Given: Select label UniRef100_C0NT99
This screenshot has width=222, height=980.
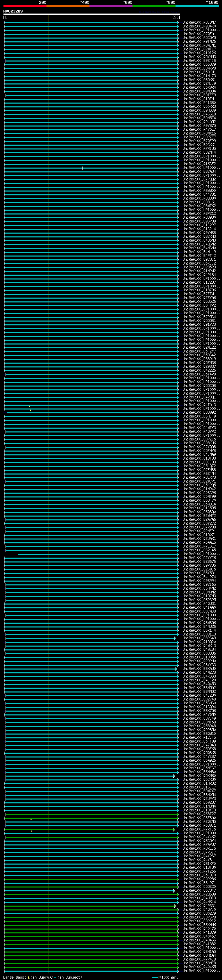Looking at the screenshot, I should pos(199,496).
